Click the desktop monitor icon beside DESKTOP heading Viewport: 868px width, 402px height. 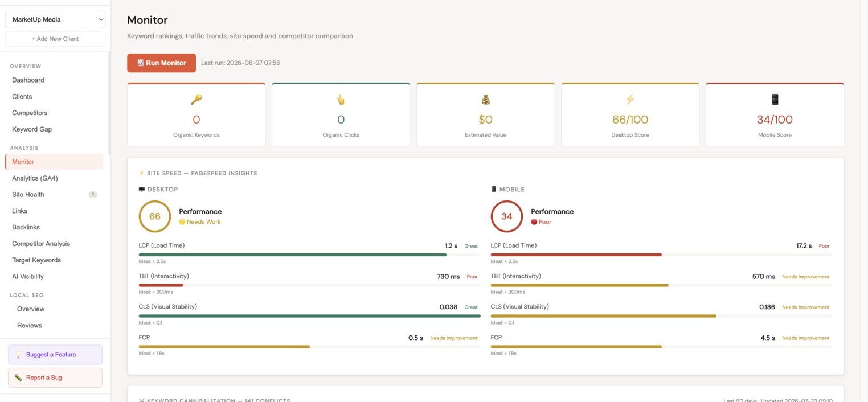[142, 189]
